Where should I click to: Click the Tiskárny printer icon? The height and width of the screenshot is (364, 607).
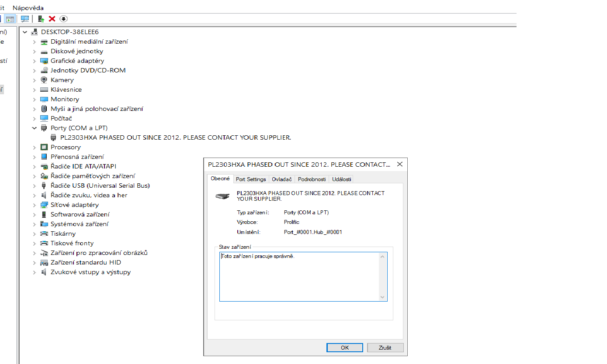(44, 234)
